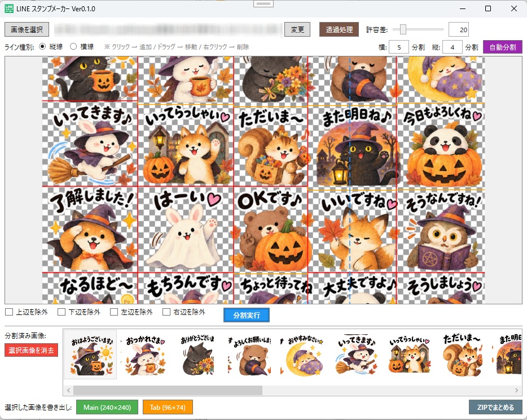Click the horizontal scrollbar thumb of thumbnails

168,391
